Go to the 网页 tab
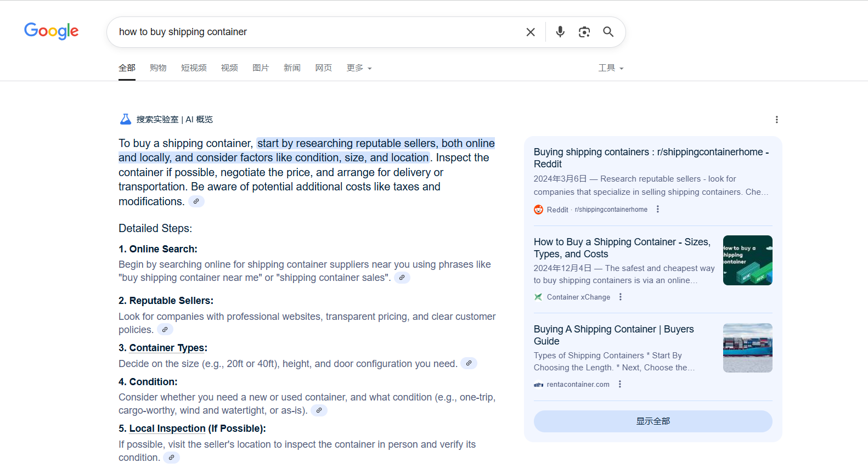 tap(323, 68)
